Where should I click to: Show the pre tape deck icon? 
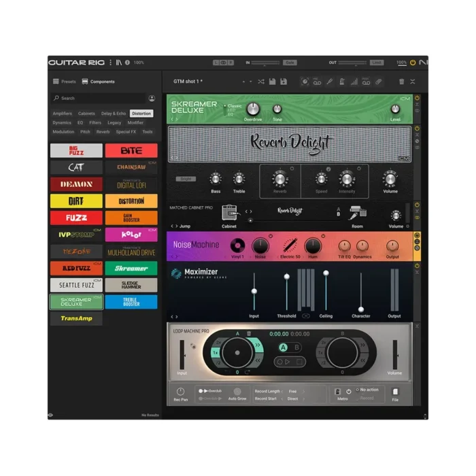point(318,82)
